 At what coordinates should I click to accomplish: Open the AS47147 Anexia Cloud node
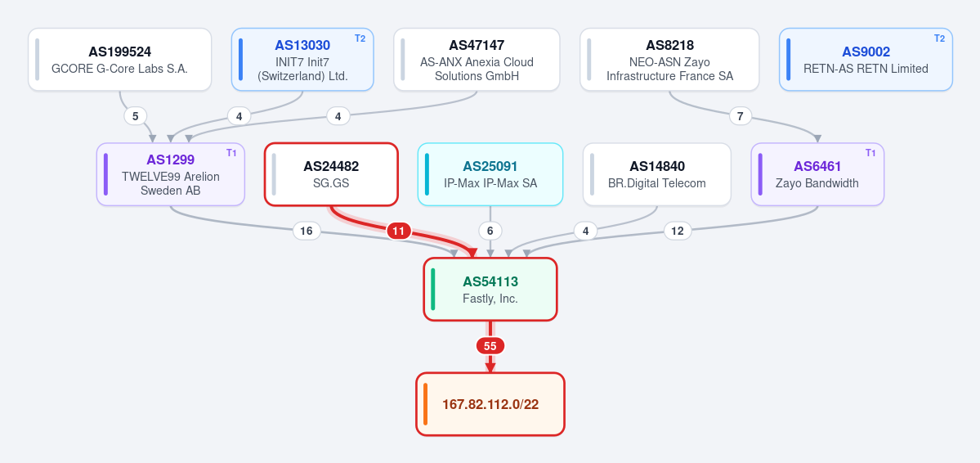(477, 60)
